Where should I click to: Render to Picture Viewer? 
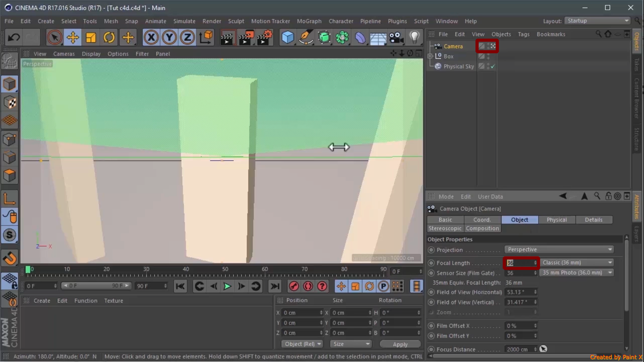click(246, 37)
